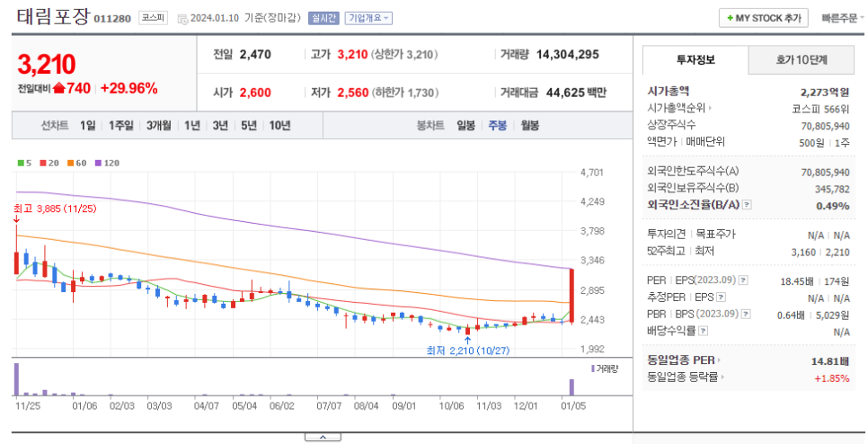Click the 액면가 value 500원
This screenshot has width=868, height=444.
(811, 143)
